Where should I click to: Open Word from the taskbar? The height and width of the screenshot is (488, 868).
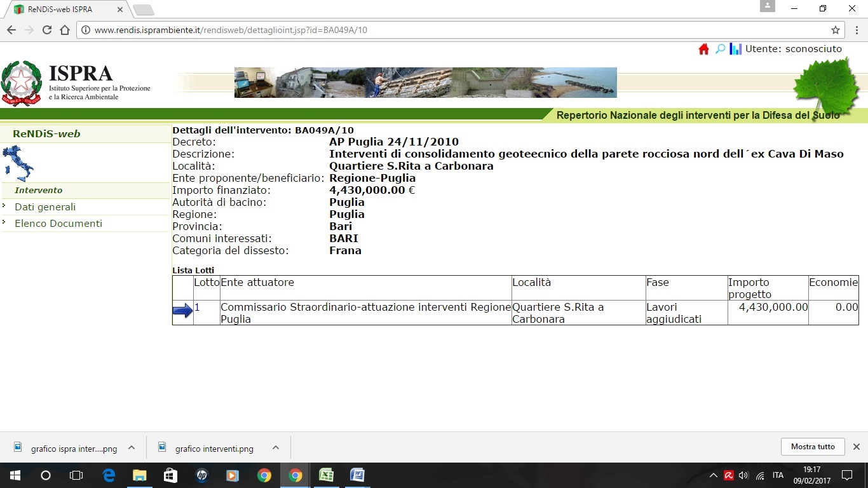point(357,475)
